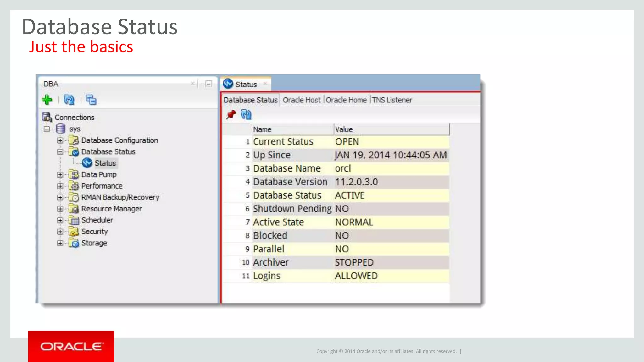Click the RMAN Backup/Recovery folder icon
The image size is (644, 362).
click(74, 197)
